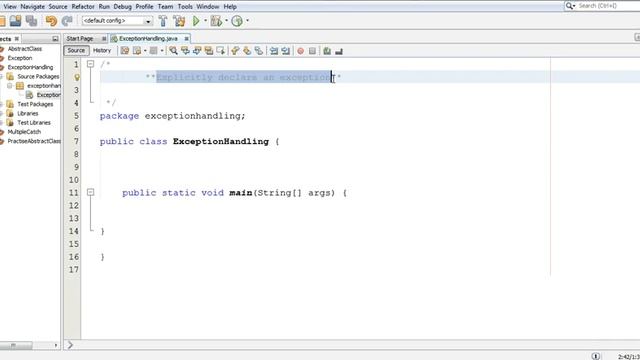640x360 pixels.
Task: Click Shift Line Left icon
Action: [273, 51]
